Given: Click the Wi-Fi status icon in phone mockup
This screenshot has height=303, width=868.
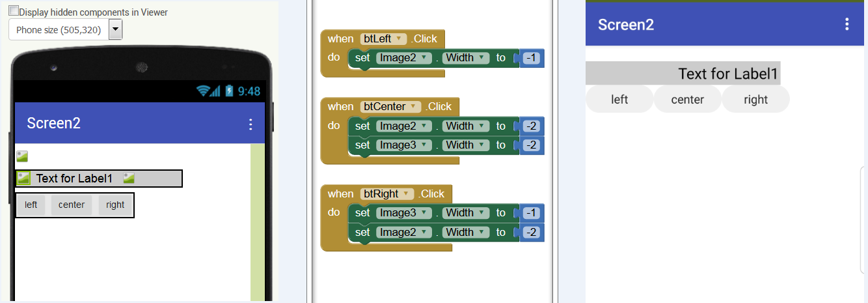Looking at the screenshot, I should 203,91.
